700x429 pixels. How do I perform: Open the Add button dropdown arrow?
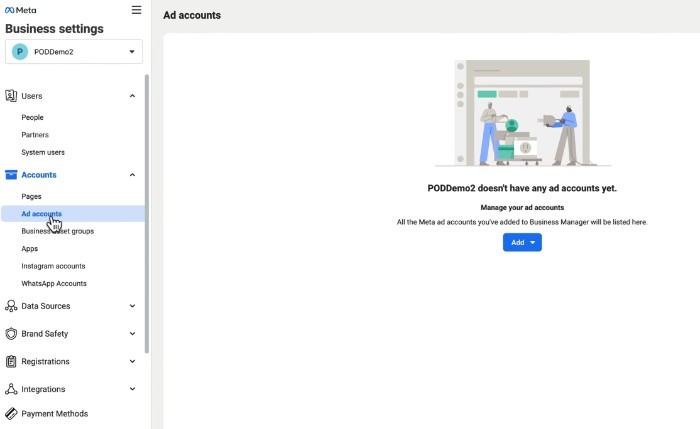tap(533, 242)
